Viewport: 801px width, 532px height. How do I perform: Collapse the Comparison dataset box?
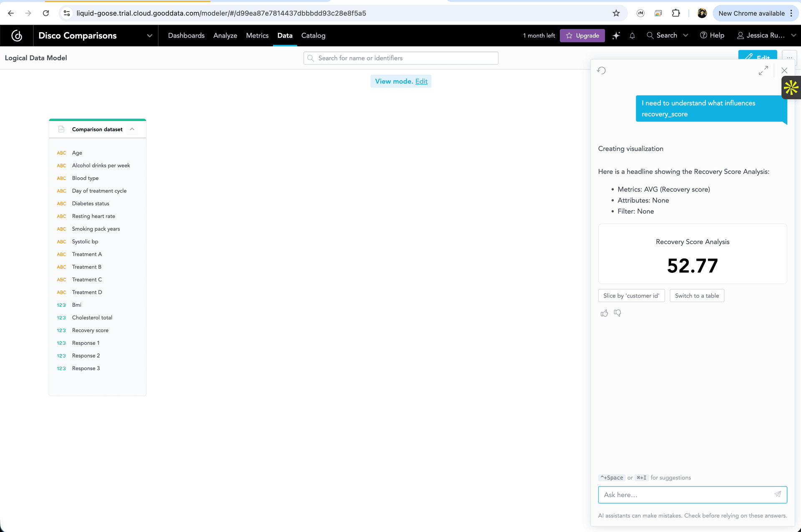pyautogui.click(x=132, y=129)
